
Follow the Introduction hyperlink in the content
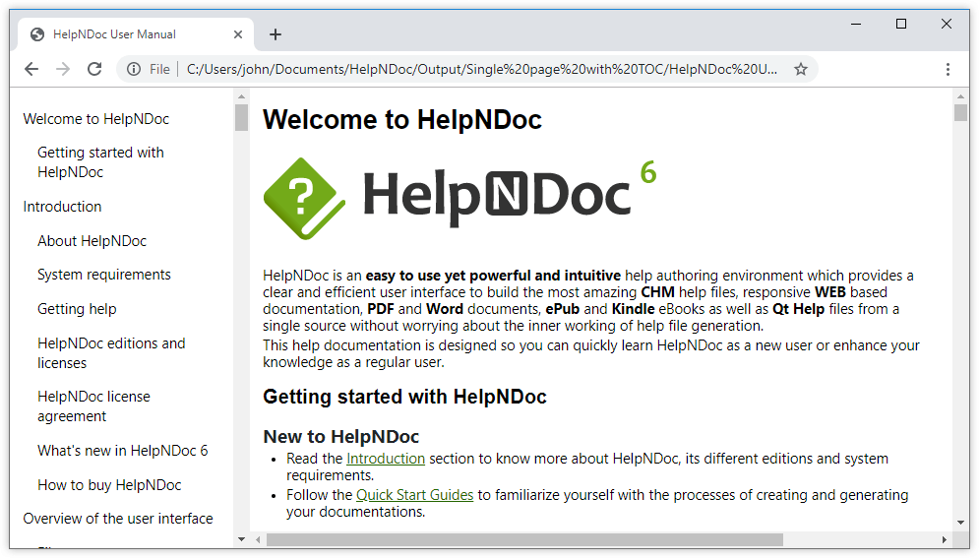click(x=386, y=459)
